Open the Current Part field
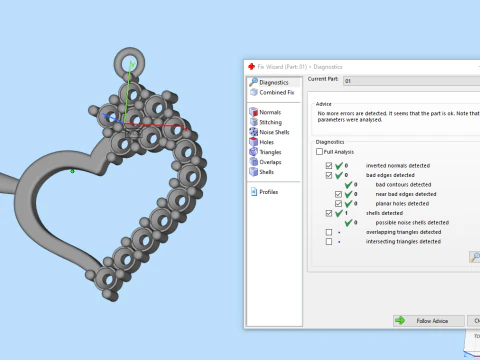The image size is (480, 360). (x=412, y=81)
